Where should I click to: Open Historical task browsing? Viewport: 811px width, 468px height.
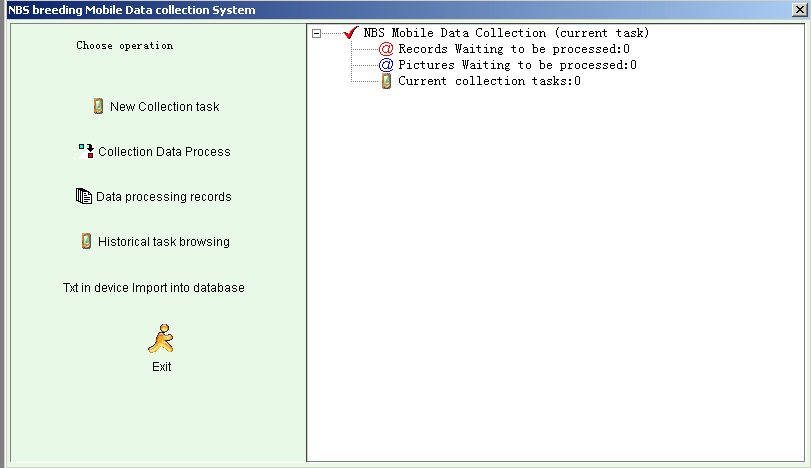(x=163, y=241)
